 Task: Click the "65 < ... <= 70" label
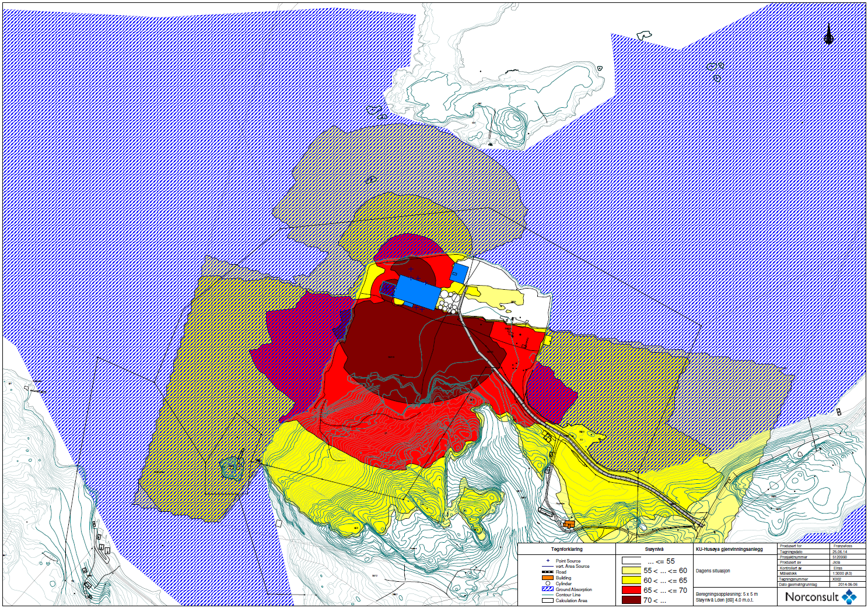tap(665, 590)
